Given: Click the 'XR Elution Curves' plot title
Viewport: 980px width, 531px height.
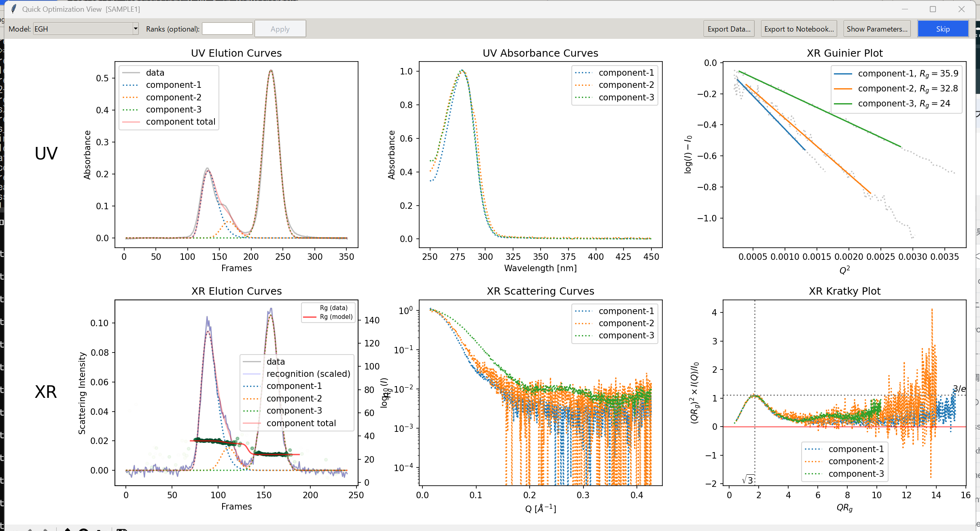Looking at the screenshot, I should tap(236, 291).
